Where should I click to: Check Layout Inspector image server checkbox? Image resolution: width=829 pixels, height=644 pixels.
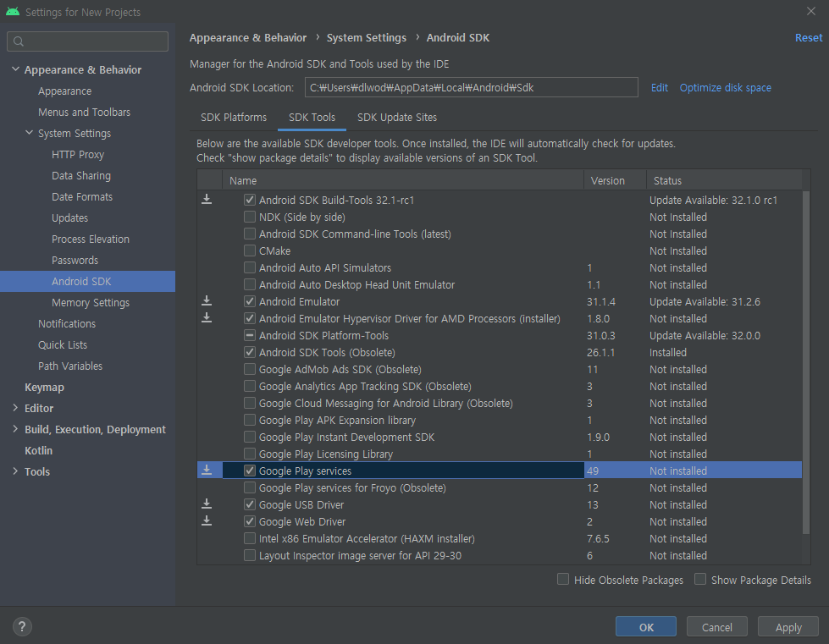(x=250, y=555)
